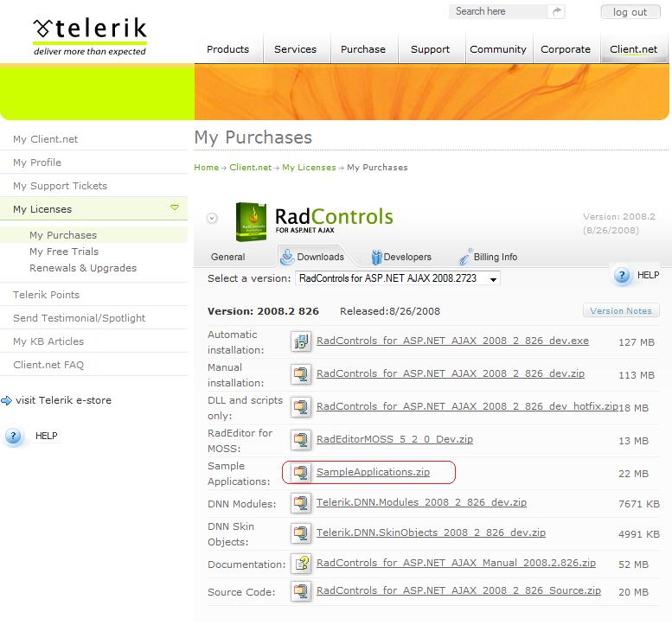Download the RadControls 2008_2_826_Source.zip
The height and width of the screenshot is (625, 672).
(x=458, y=590)
